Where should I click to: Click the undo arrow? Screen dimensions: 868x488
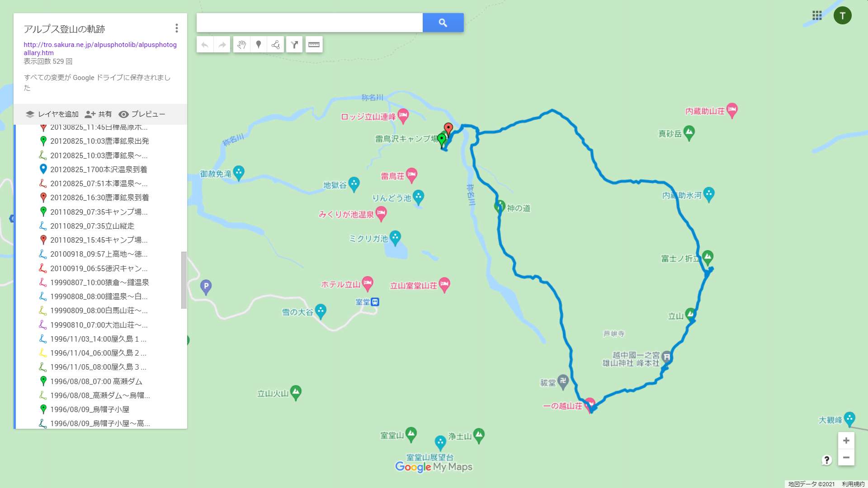[205, 45]
